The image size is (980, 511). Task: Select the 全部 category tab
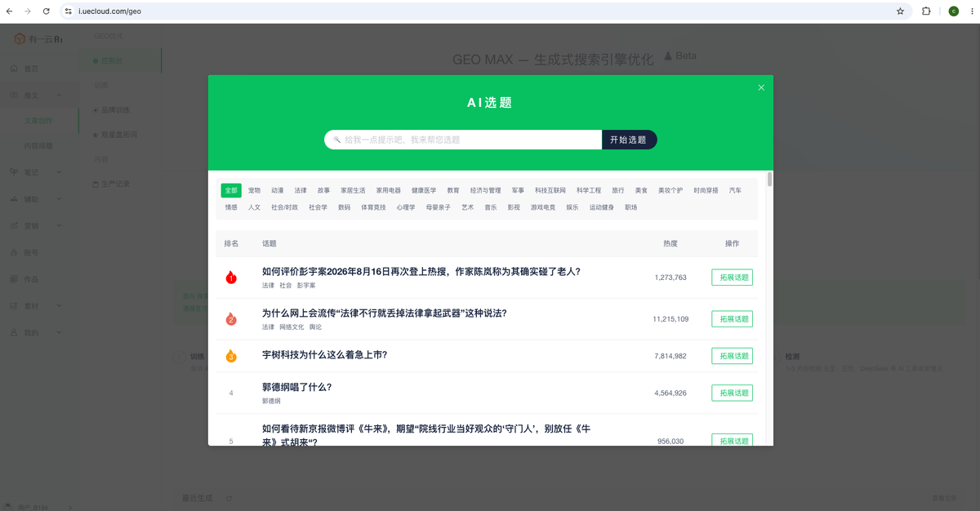[x=231, y=190]
